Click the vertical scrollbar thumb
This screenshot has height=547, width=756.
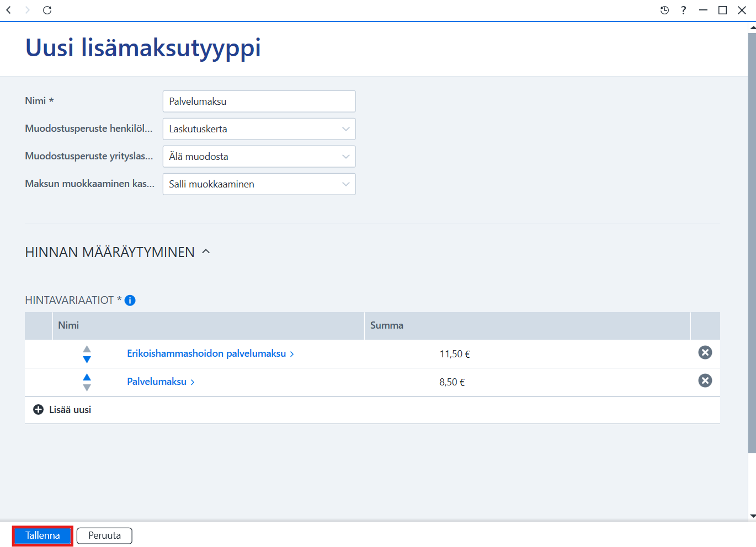(x=752, y=243)
